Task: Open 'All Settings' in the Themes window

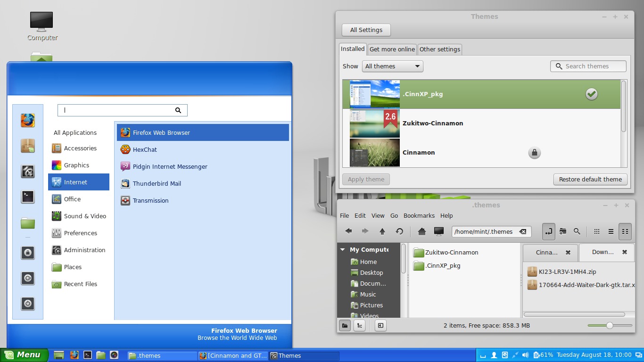Action: 366,30
